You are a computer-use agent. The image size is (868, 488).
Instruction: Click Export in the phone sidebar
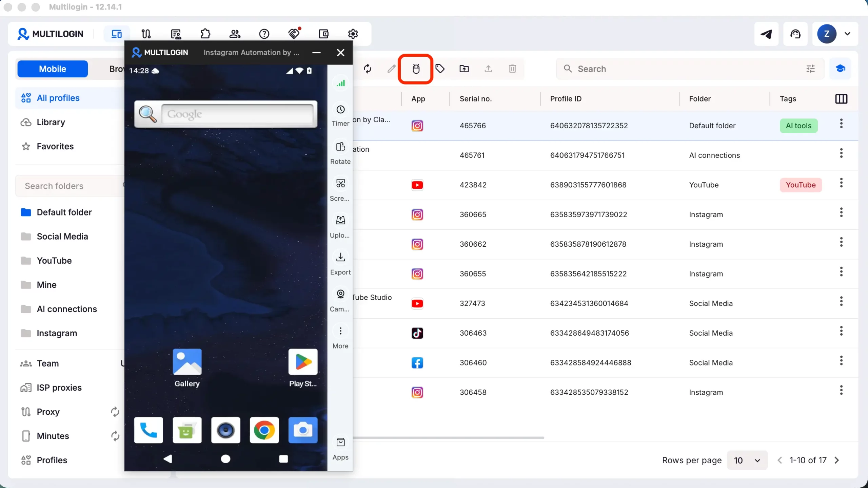[x=340, y=264]
